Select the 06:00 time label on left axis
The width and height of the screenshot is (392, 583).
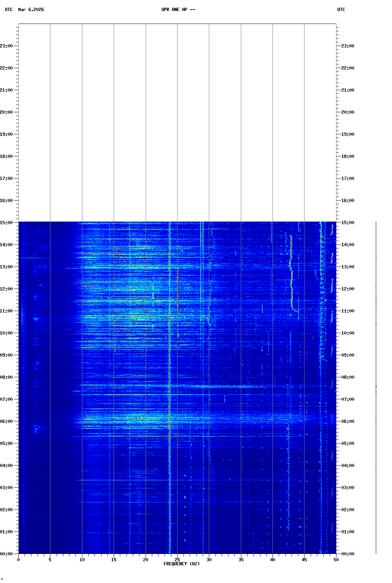(7, 421)
